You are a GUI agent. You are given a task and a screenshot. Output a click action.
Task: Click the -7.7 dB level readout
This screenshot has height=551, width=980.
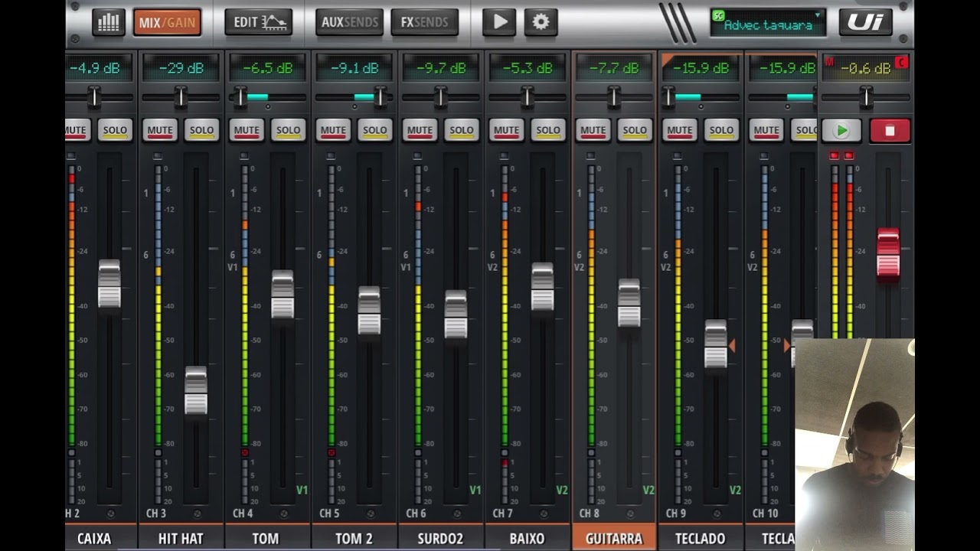point(613,68)
